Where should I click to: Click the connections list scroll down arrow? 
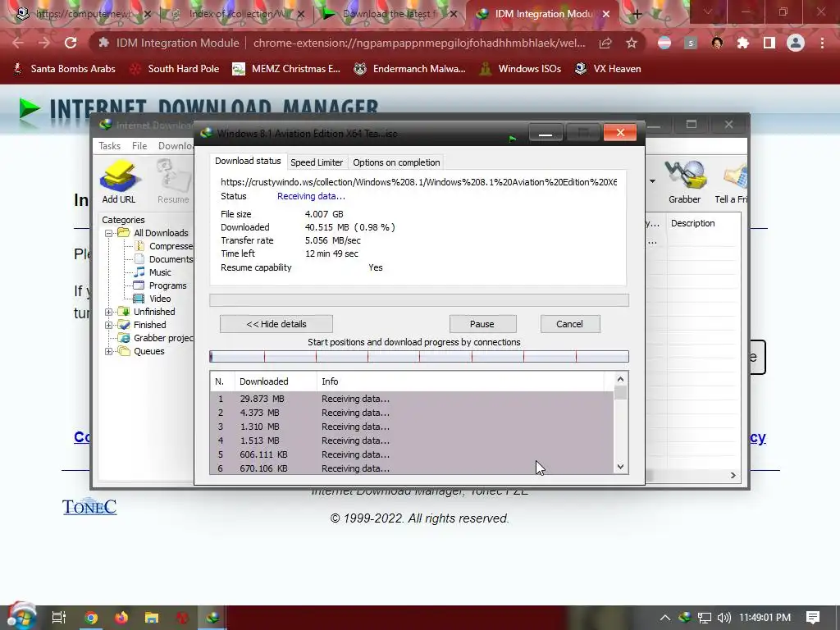(620, 467)
